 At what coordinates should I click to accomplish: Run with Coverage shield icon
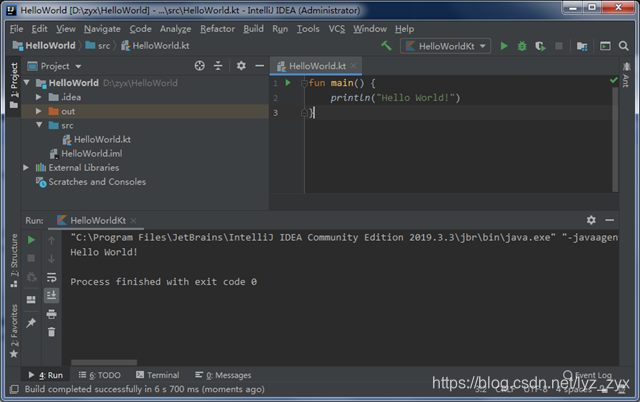(540, 46)
